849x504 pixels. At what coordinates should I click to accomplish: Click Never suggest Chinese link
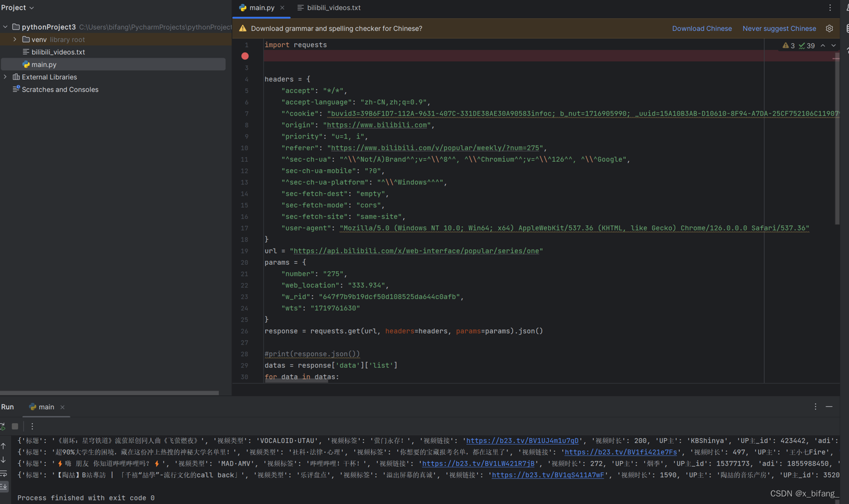pos(779,29)
